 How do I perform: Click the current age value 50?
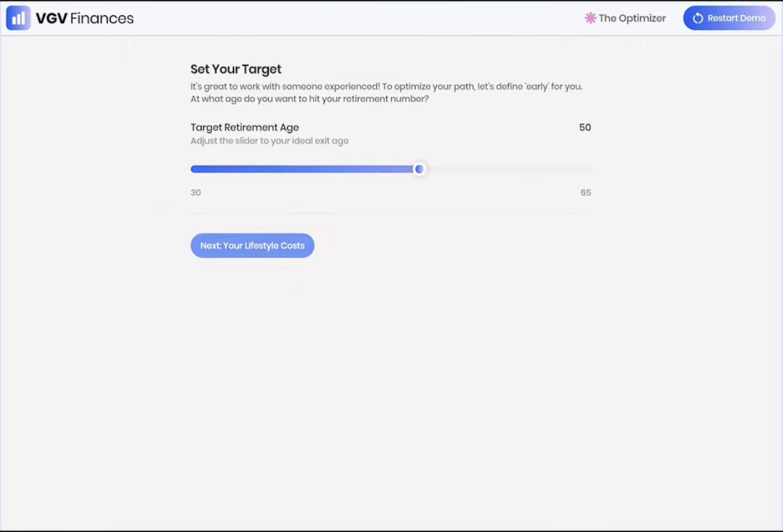[x=585, y=127]
